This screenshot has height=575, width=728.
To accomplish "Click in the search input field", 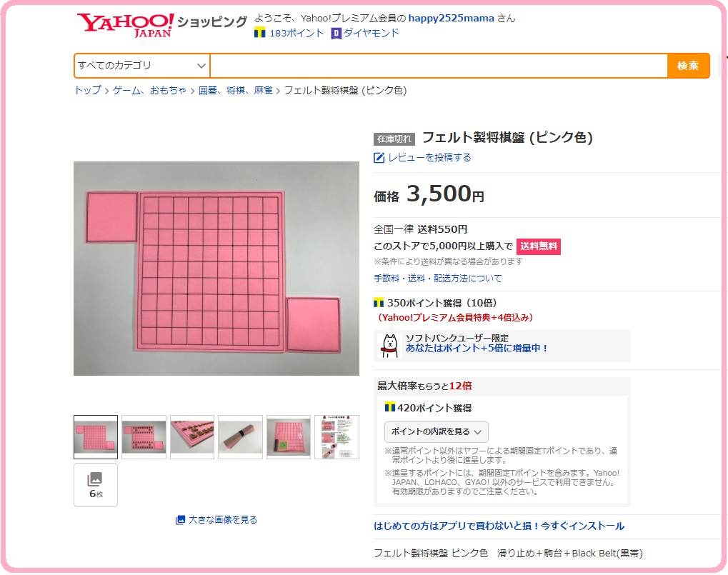I will pos(438,66).
